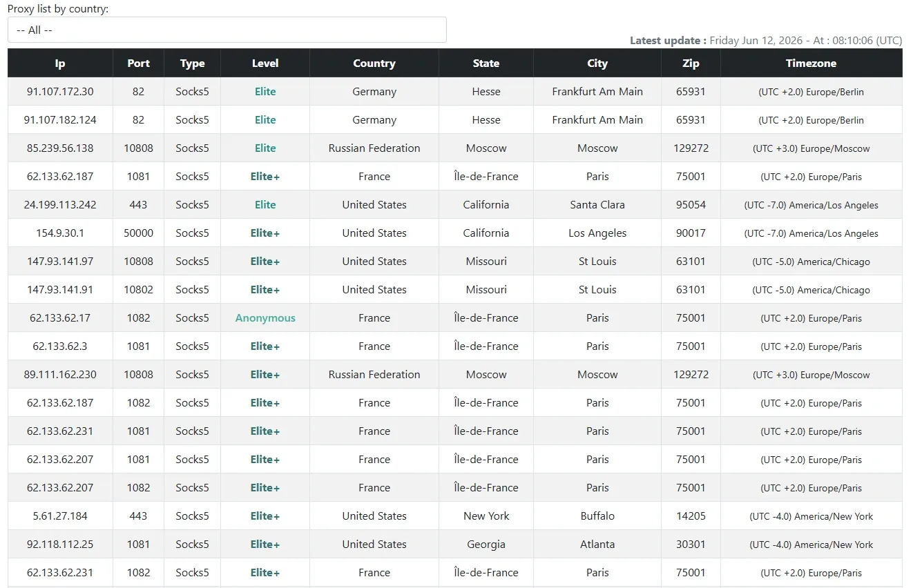Click the Atlanta city cell
The image size is (922, 588).
point(597,545)
